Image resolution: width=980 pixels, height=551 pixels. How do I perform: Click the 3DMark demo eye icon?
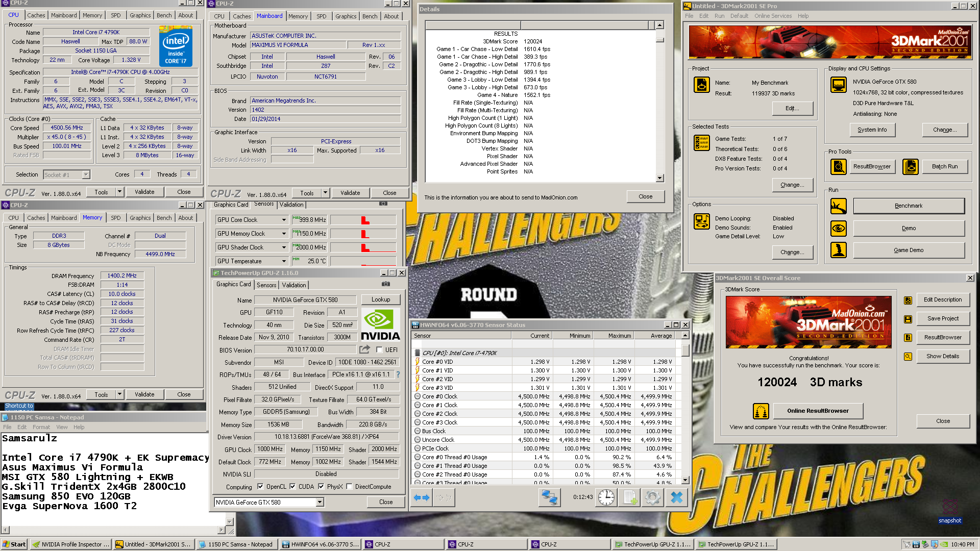coord(838,228)
